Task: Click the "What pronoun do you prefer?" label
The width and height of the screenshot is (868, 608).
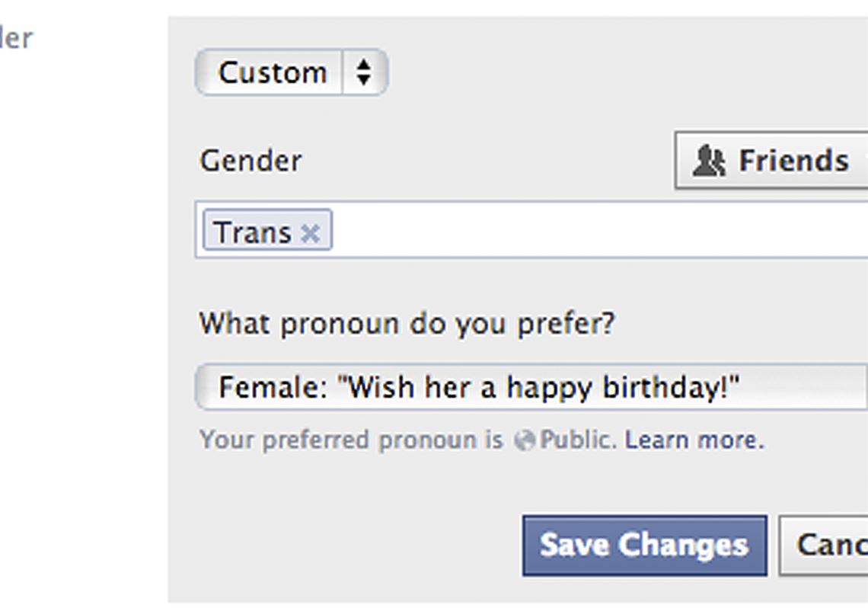Action: (x=407, y=324)
